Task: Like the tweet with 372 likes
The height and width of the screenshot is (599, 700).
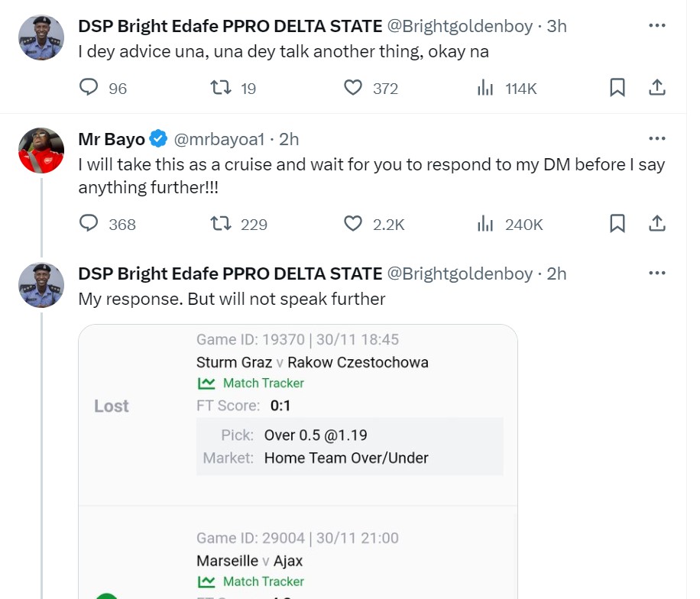Action: point(352,88)
